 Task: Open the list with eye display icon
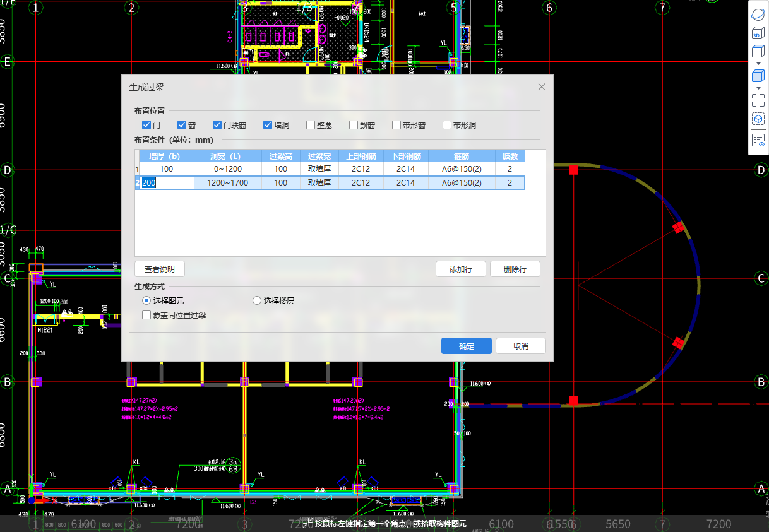(x=758, y=141)
